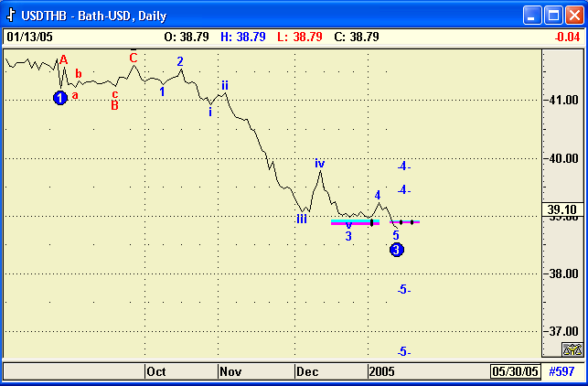Click the -5- projection label at the chart bottom

[x=404, y=351]
